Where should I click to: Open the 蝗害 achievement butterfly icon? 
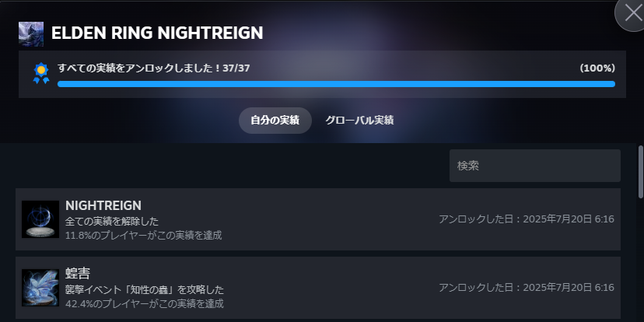[40, 288]
